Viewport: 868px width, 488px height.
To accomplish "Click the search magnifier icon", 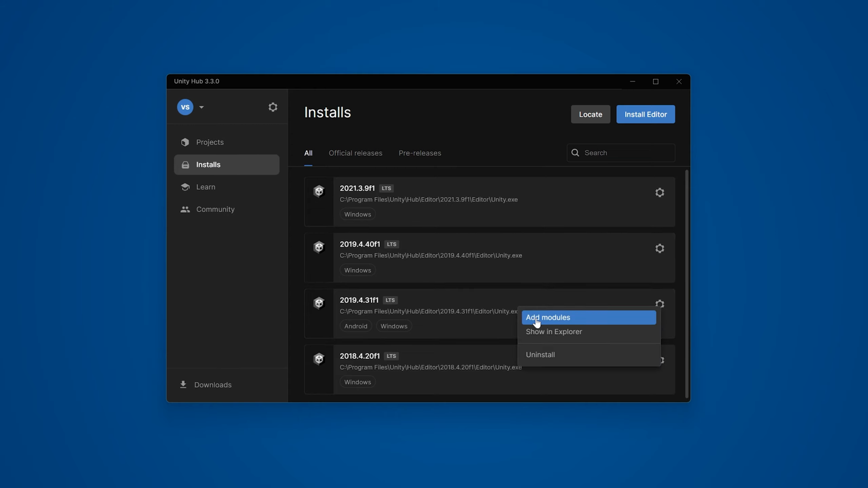I will click(x=575, y=153).
